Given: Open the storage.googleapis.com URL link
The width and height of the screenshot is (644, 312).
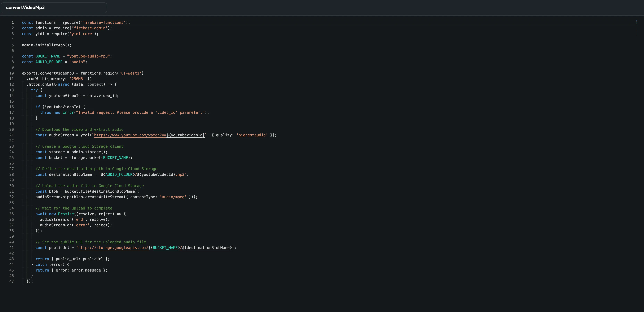Looking at the screenshot, I should pos(155,248).
